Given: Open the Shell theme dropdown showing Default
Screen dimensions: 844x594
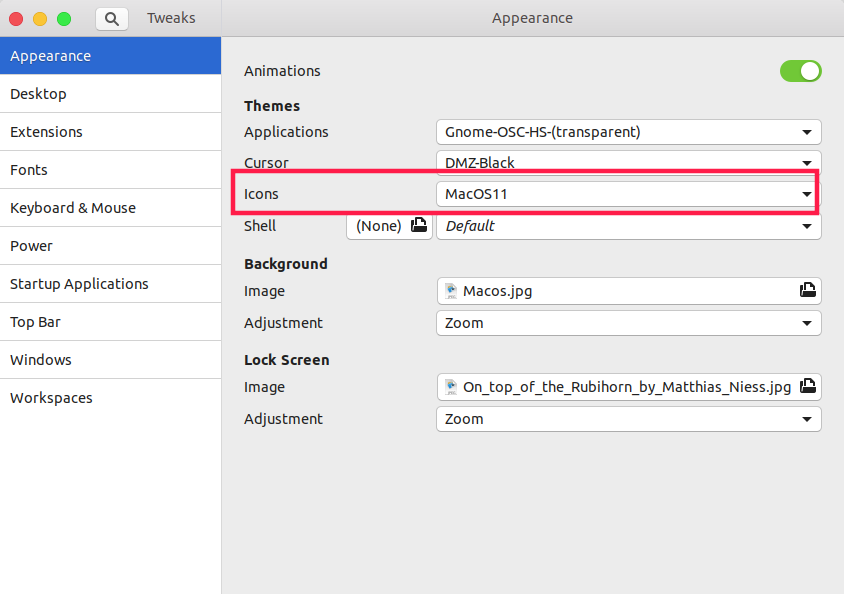Looking at the screenshot, I should (x=629, y=226).
